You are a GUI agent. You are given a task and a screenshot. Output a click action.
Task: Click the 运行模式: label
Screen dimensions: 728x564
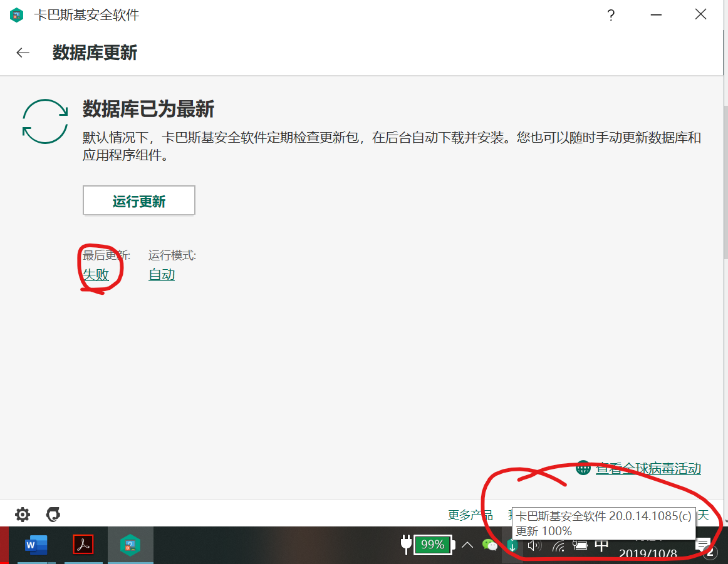click(172, 255)
